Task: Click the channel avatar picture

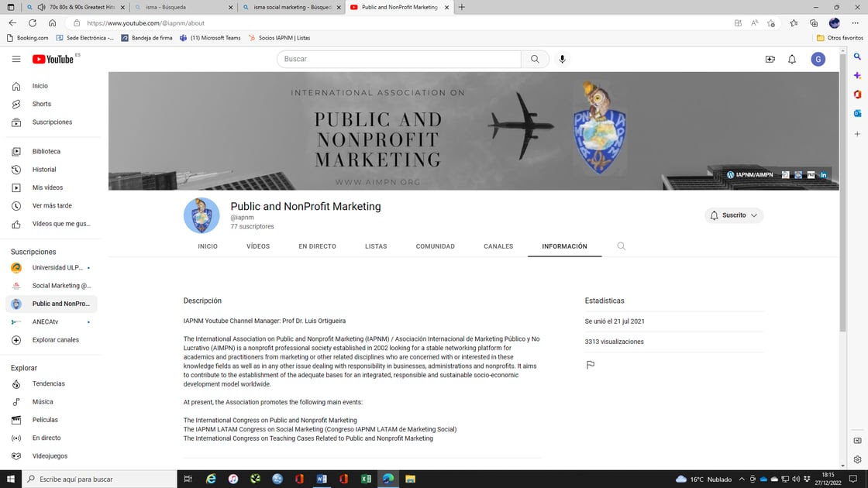Action: pyautogui.click(x=201, y=215)
